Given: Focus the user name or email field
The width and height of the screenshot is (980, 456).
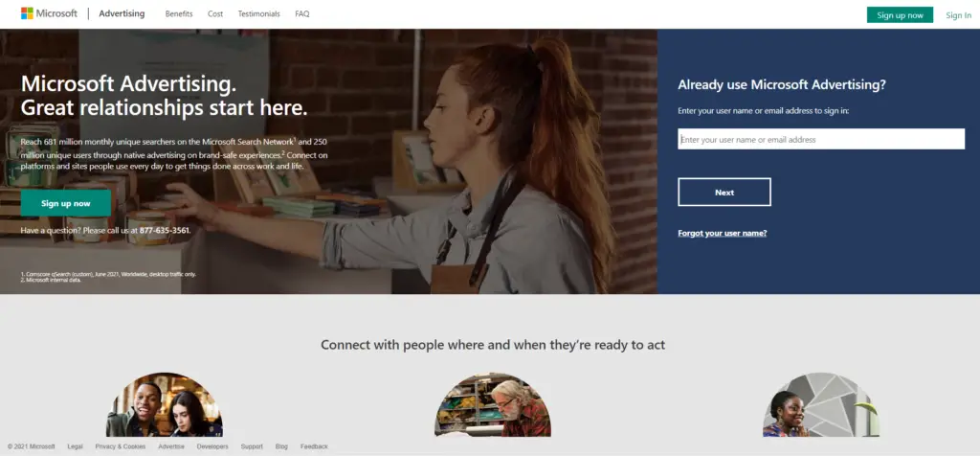Looking at the screenshot, I should [x=820, y=139].
